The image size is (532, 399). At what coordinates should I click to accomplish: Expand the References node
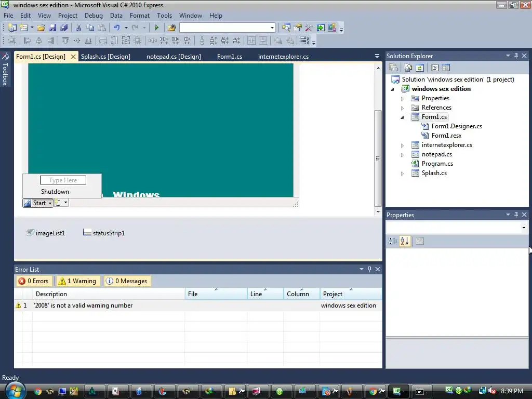click(x=403, y=108)
